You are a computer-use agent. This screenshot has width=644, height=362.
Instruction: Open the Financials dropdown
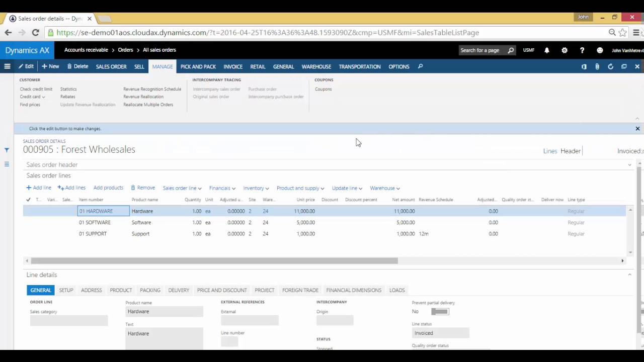click(222, 188)
